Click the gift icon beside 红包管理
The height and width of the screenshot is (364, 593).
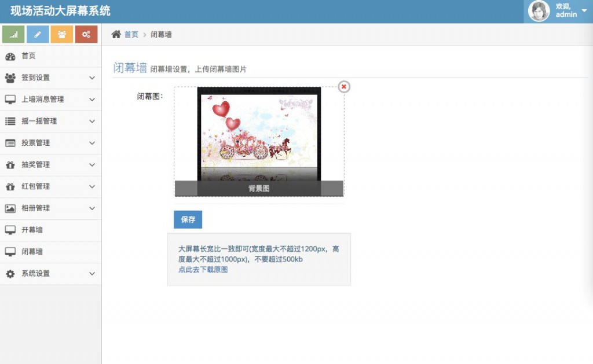(x=10, y=187)
